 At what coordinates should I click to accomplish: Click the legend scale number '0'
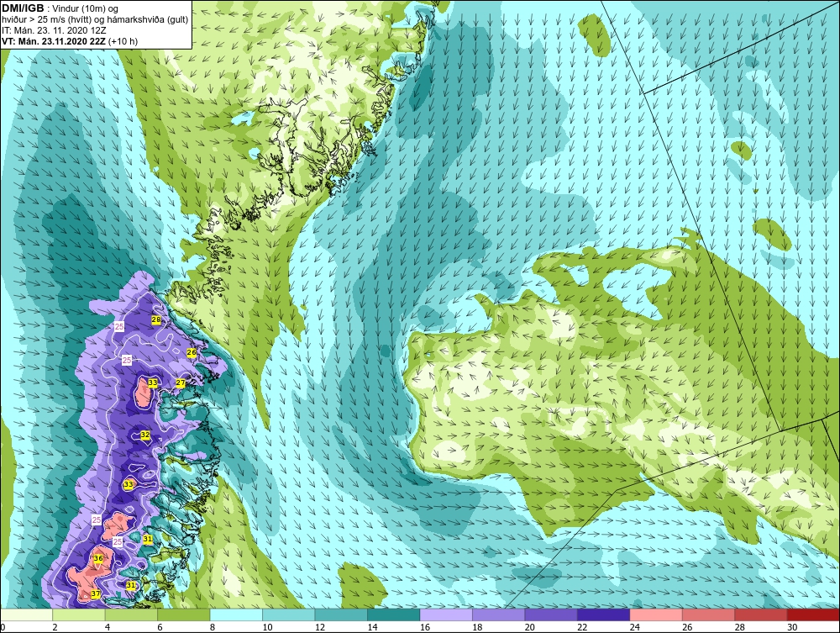pos(3,627)
